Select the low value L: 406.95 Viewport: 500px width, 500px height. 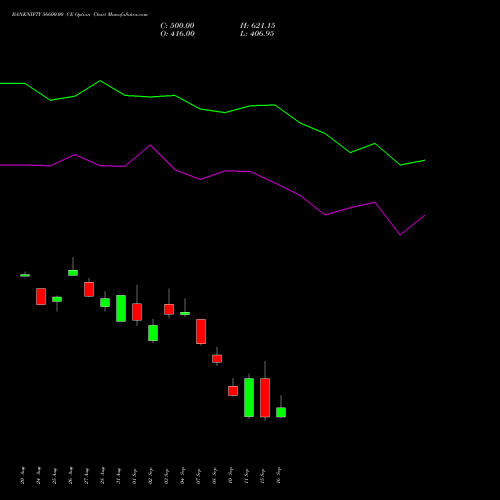257,34
